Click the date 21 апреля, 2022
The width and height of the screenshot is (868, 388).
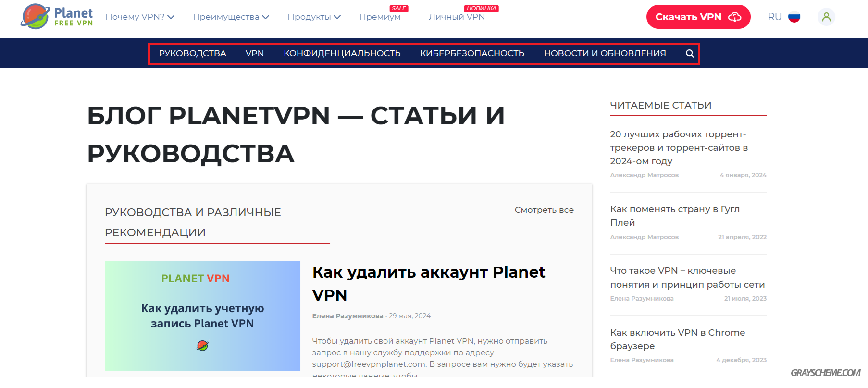click(742, 237)
